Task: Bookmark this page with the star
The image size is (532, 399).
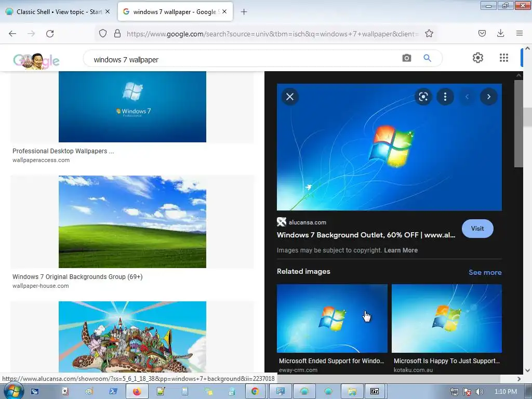Action: point(429,34)
